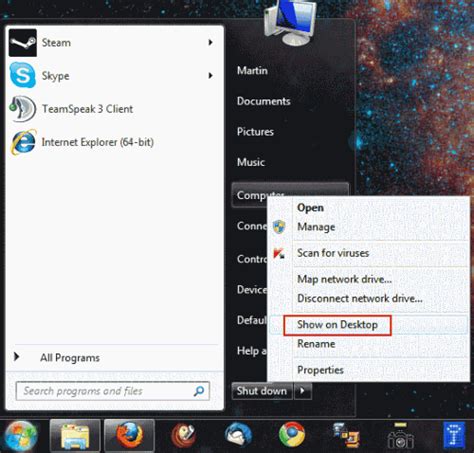Click the TeamSpeak 3 Client icon
This screenshot has height=453, width=474.
click(23, 108)
